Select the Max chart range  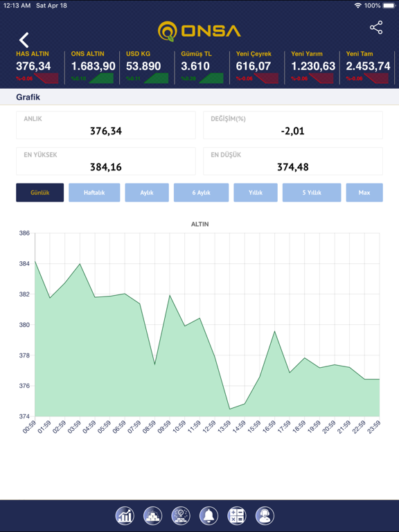[x=364, y=193]
